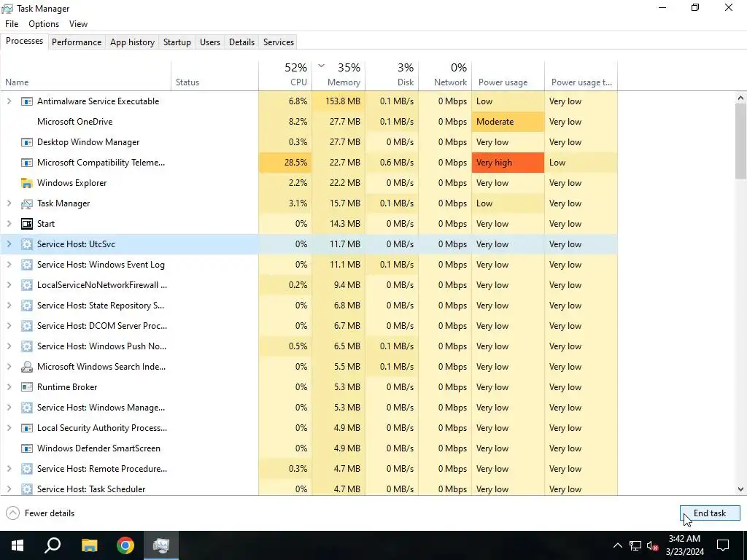The image size is (747, 560).
Task: Click the Service Host: DCOM Server gear icon
Action: coord(27,326)
